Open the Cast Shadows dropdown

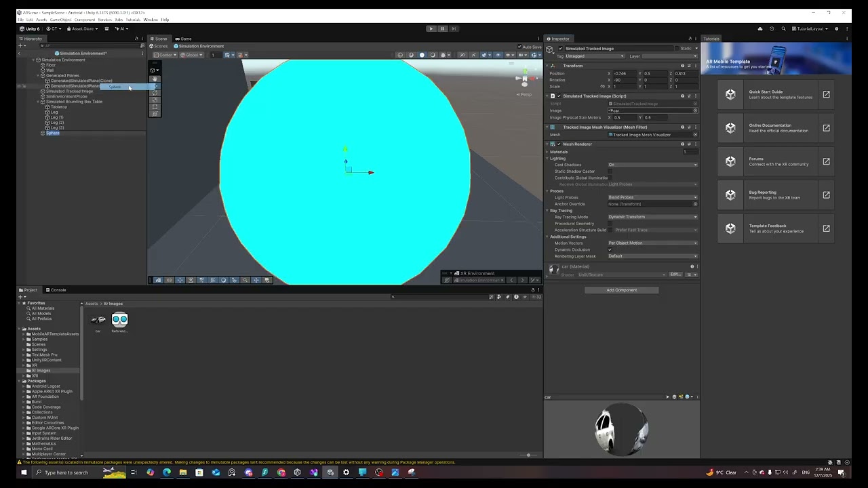652,165
